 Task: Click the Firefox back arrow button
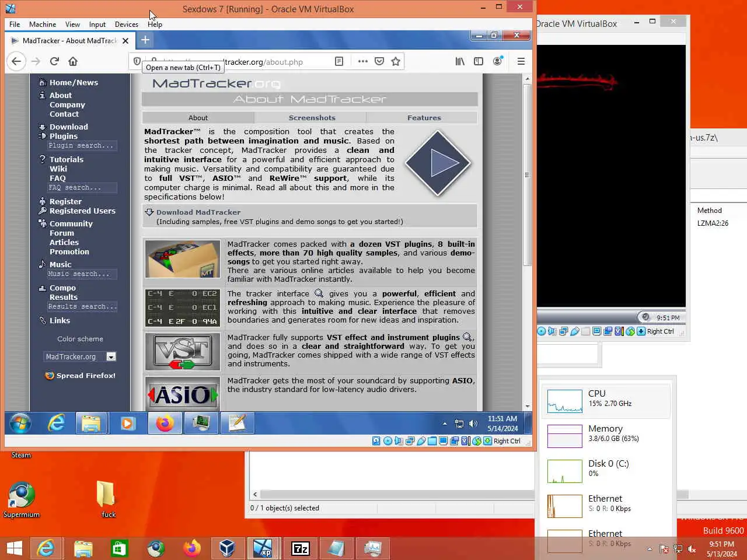16,61
